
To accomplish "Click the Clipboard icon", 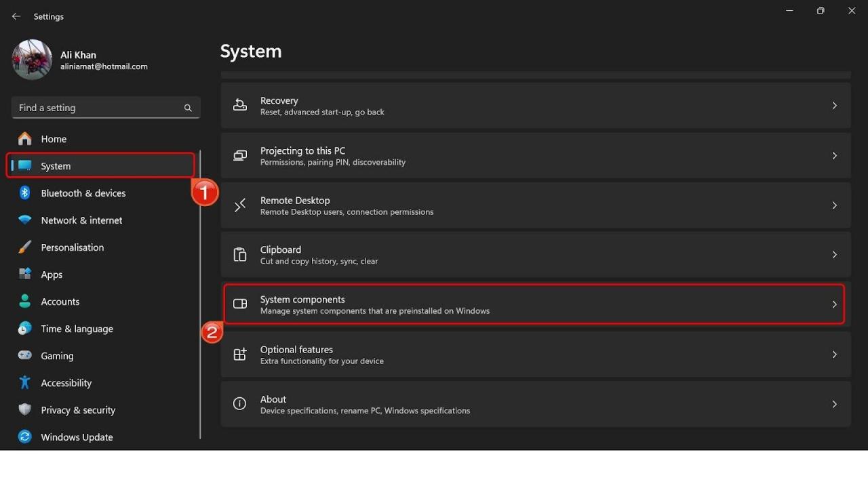I will tap(240, 255).
